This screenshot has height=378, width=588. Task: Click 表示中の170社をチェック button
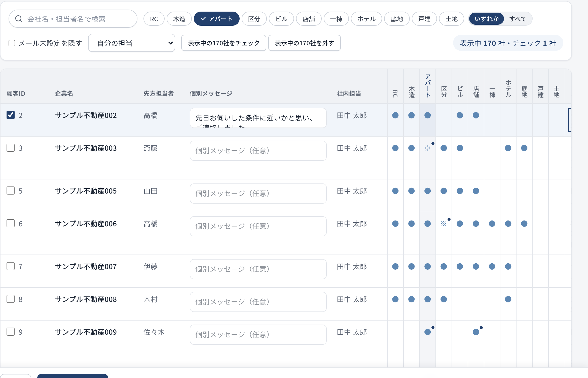[x=224, y=43]
